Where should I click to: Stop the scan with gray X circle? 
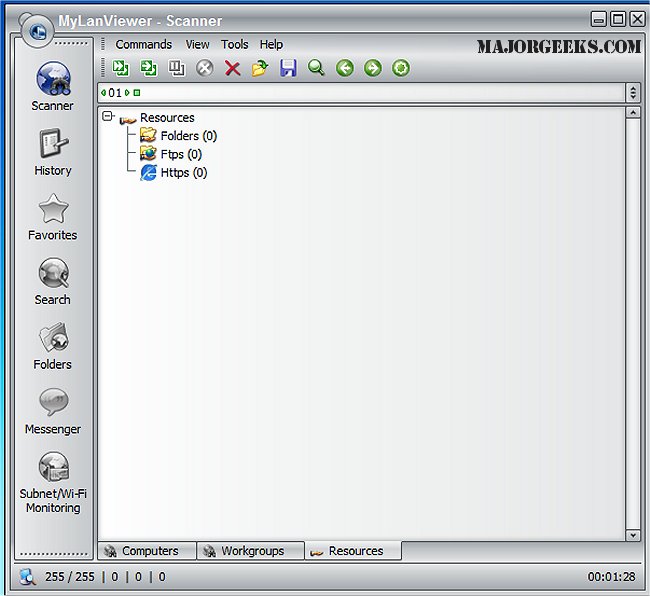pyautogui.click(x=204, y=68)
